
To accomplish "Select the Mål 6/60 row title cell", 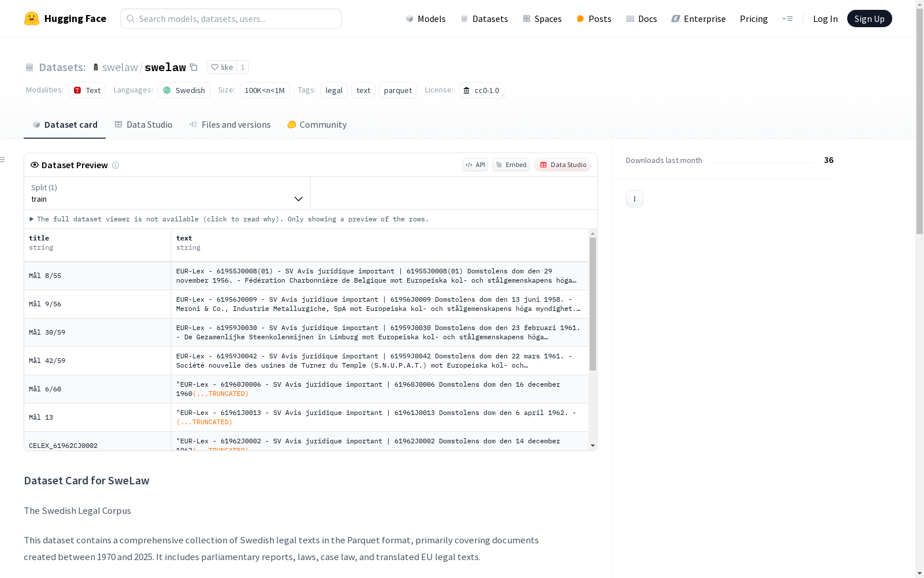I will click(98, 389).
